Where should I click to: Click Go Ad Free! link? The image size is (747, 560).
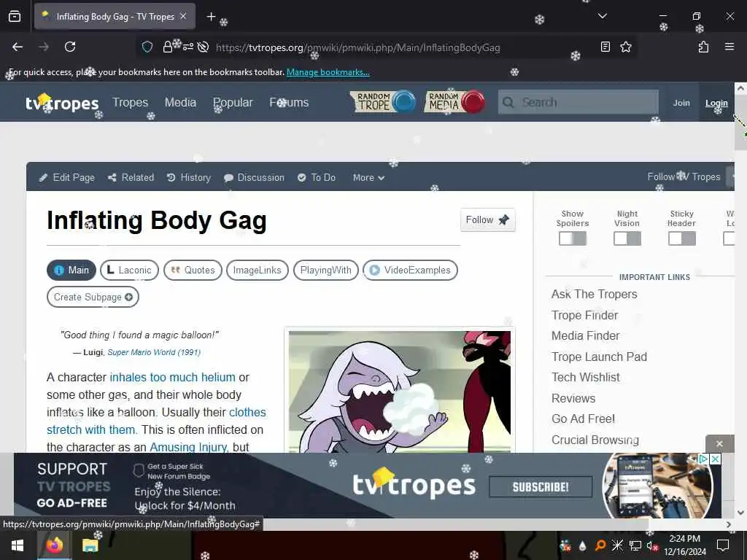pos(583,419)
